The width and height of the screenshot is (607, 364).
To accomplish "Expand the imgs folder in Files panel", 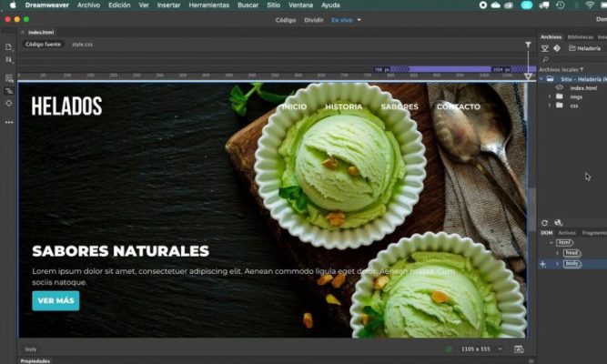I will coord(549,96).
